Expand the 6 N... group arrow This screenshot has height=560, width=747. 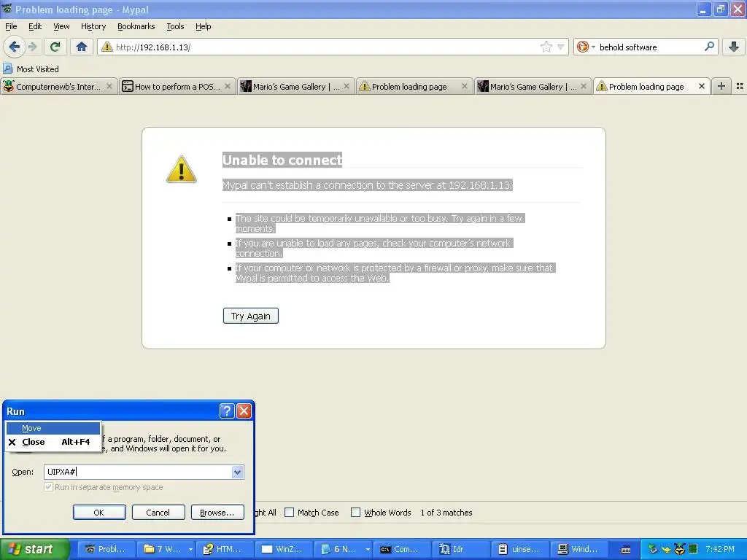click(x=368, y=549)
